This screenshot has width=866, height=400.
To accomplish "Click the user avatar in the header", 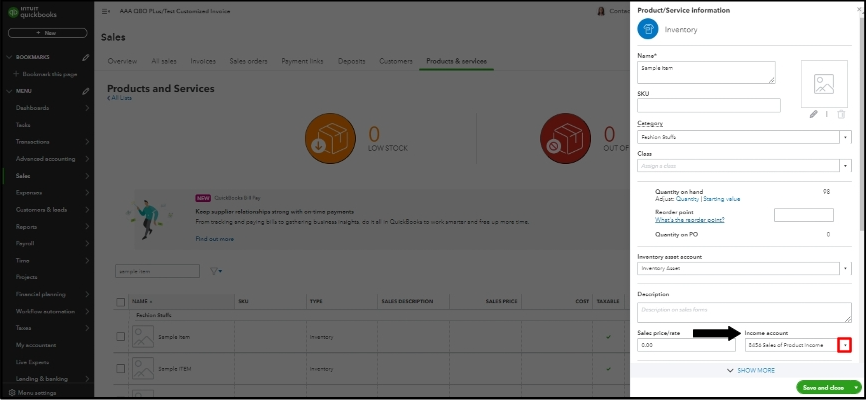I will coord(601,12).
